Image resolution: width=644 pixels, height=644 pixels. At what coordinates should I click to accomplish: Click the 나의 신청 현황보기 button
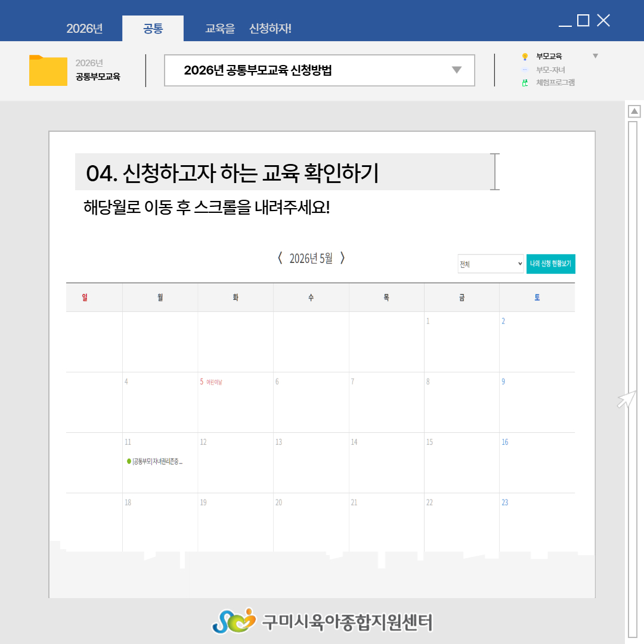550,264
